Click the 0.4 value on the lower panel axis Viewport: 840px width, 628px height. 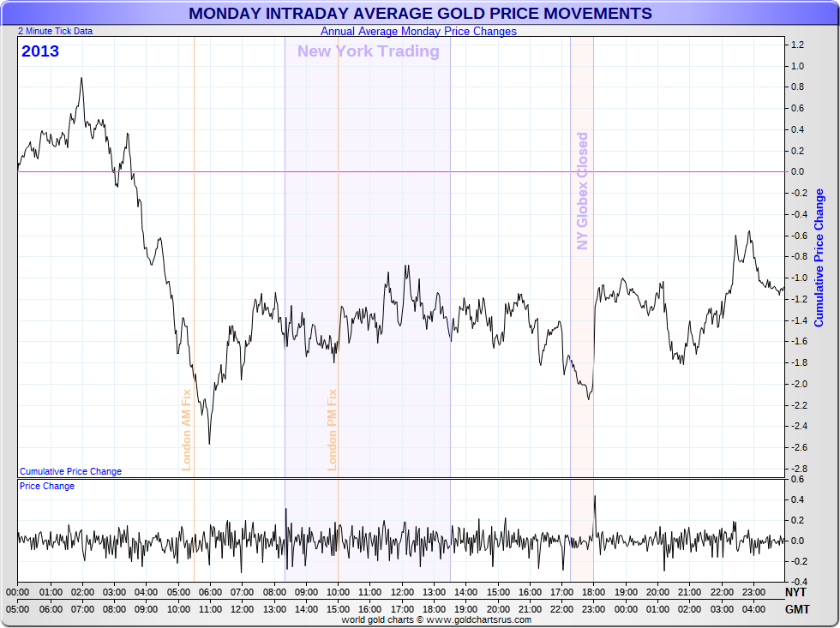pyautogui.click(x=798, y=500)
